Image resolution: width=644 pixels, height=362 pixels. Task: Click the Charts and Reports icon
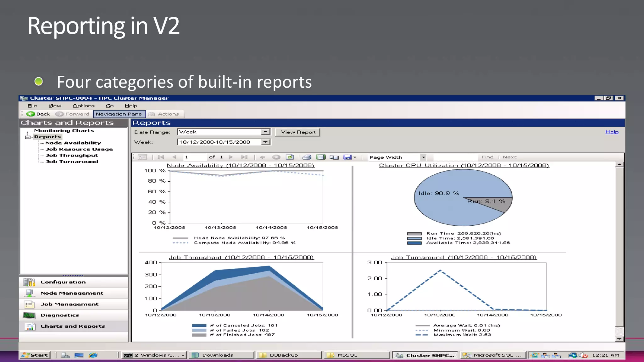click(30, 326)
